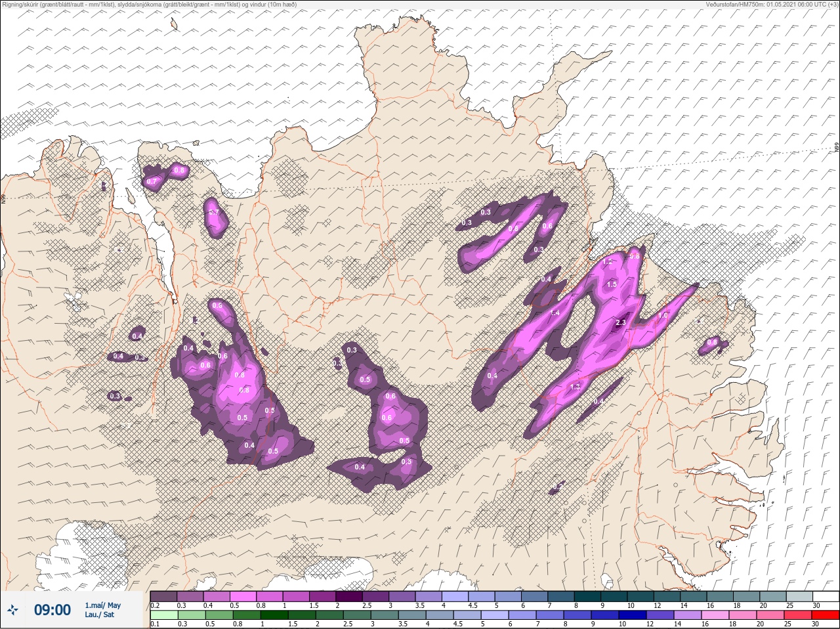Click the Veðurstofan star logo icon
Image resolution: width=840 pixels, height=629 pixels.
(13, 611)
